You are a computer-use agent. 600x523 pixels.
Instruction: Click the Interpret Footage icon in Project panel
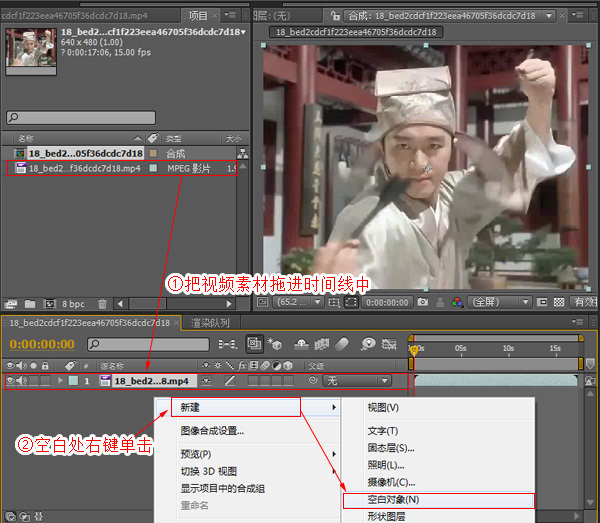pyautogui.click(x=11, y=304)
